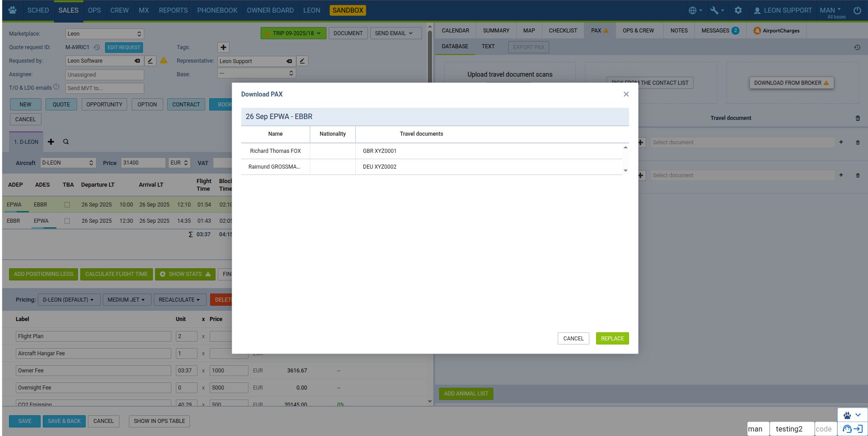Click the history icon beside quote request ID
The height and width of the screenshot is (436, 868).
96,47
